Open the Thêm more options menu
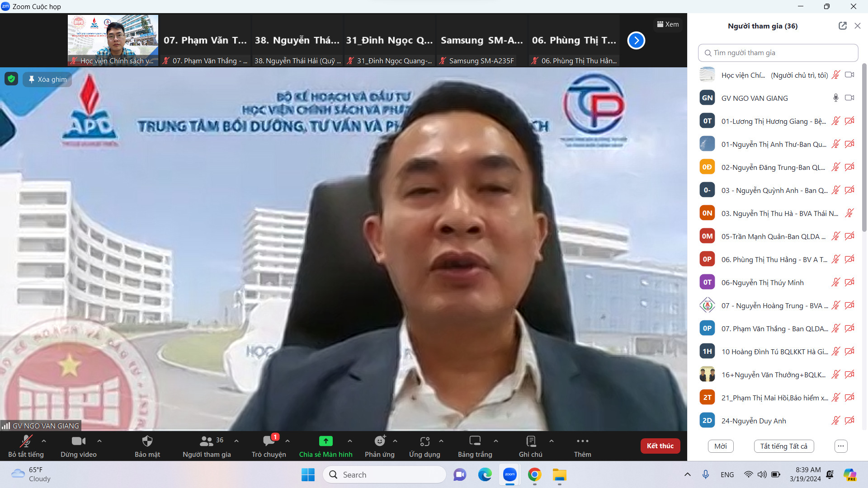This screenshot has width=868, height=488. point(582,441)
